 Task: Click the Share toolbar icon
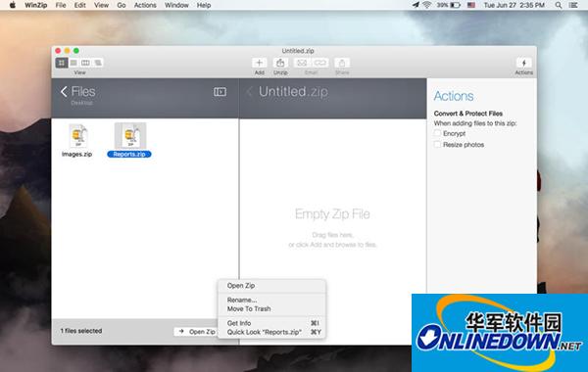tap(342, 63)
